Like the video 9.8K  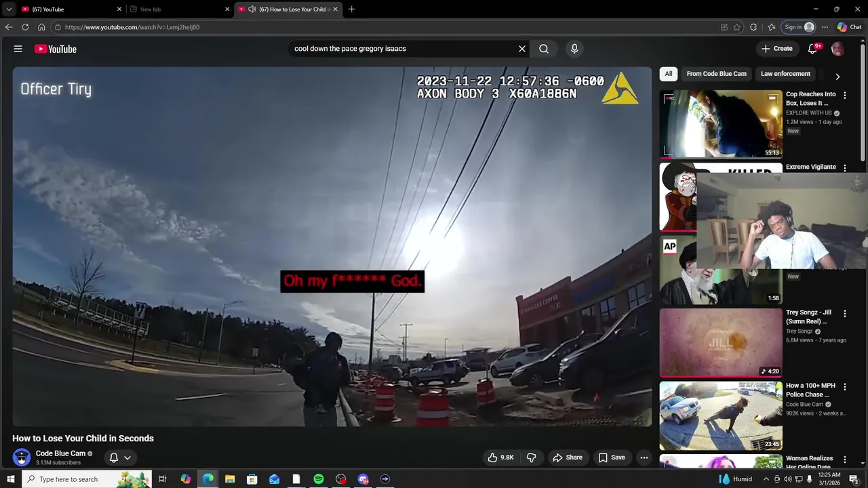pyautogui.click(x=501, y=457)
